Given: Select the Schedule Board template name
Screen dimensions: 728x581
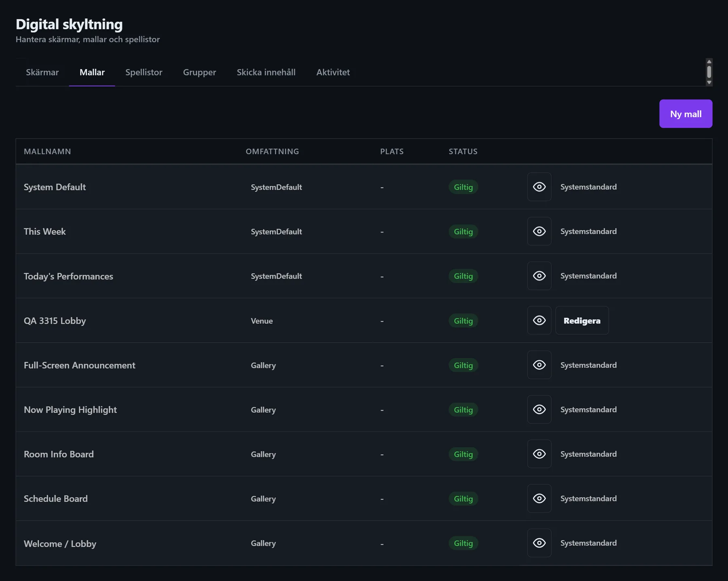Looking at the screenshot, I should point(55,499).
